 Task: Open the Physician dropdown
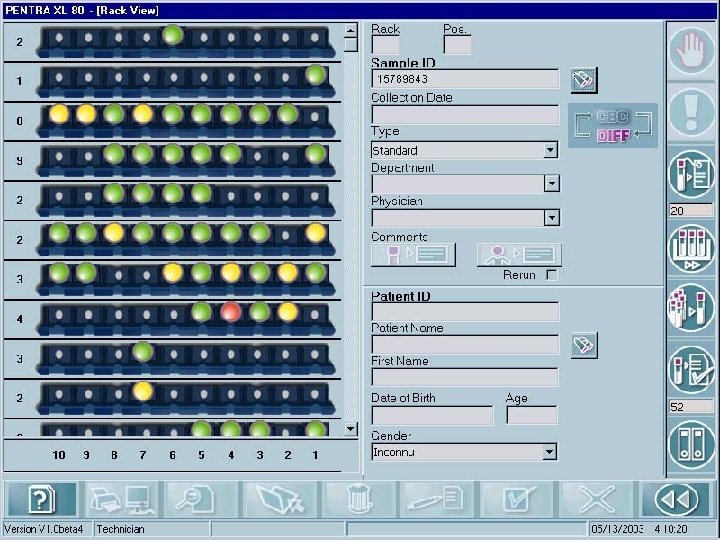551,217
